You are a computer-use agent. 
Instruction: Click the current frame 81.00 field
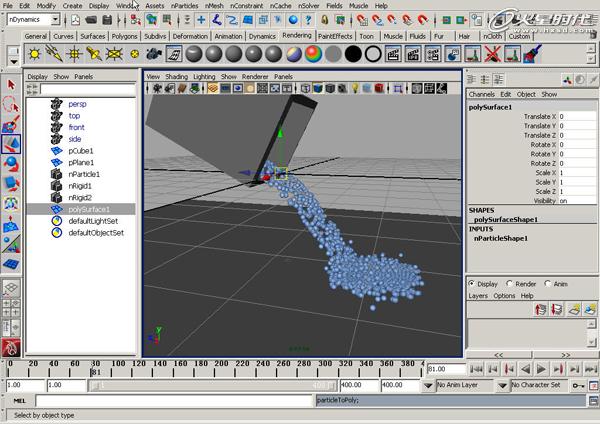(x=445, y=369)
